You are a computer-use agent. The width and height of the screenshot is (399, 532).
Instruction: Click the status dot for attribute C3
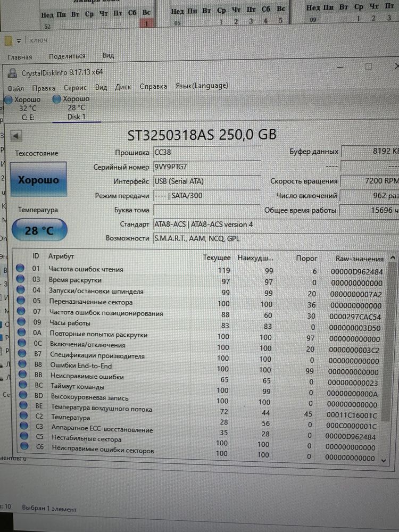pos(24,426)
